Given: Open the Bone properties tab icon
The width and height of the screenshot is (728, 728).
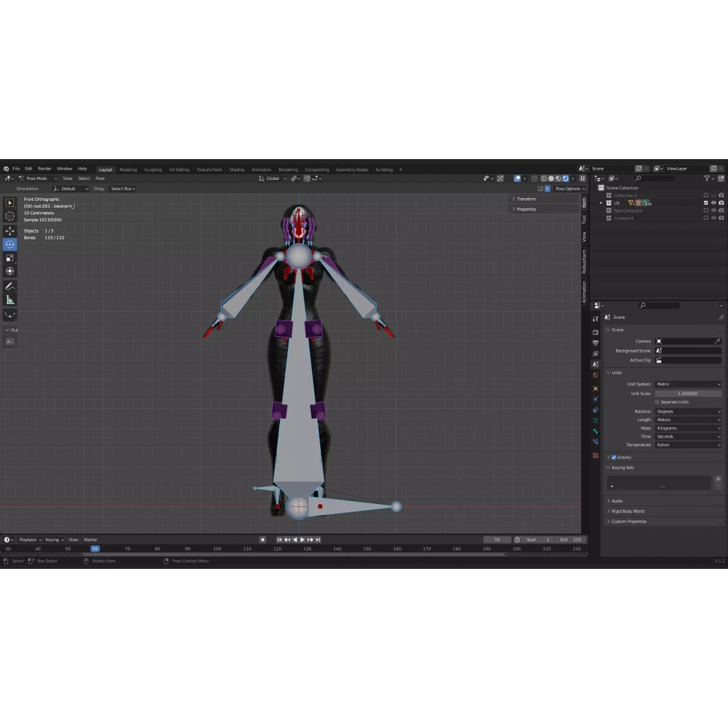Looking at the screenshot, I should pos(596,431).
